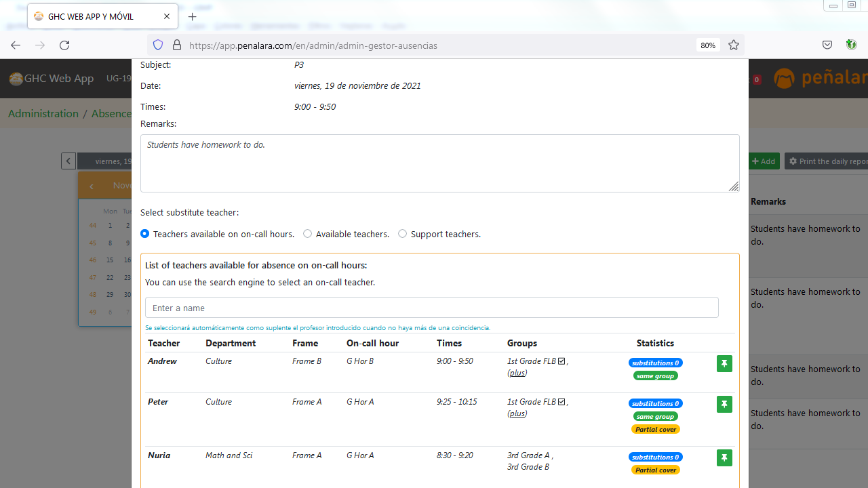
Task: Click Peter's times 9:25 - 10:15
Action: (x=456, y=402)
